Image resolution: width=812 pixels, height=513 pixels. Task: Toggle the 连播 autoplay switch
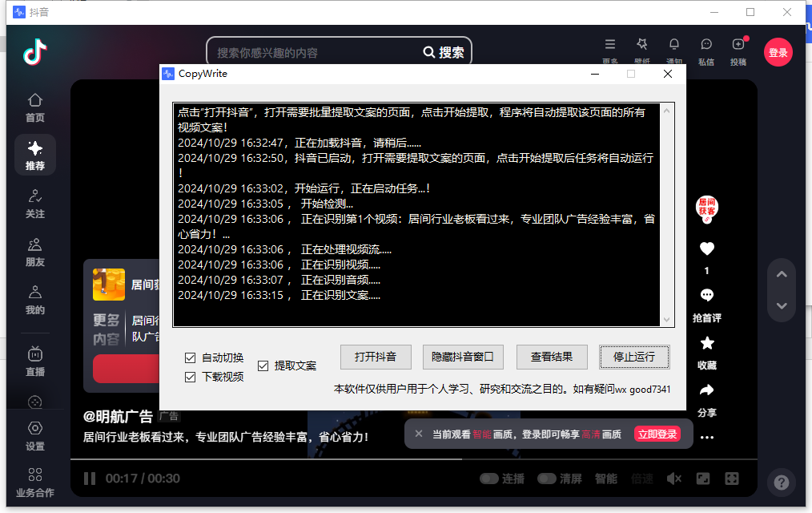click(x=488, y=479)
